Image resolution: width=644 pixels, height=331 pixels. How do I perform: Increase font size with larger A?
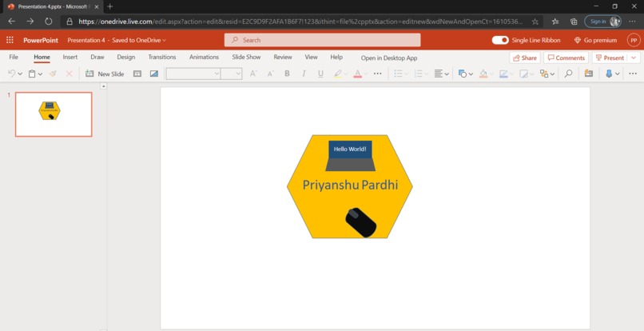click(x=253, y=74)
